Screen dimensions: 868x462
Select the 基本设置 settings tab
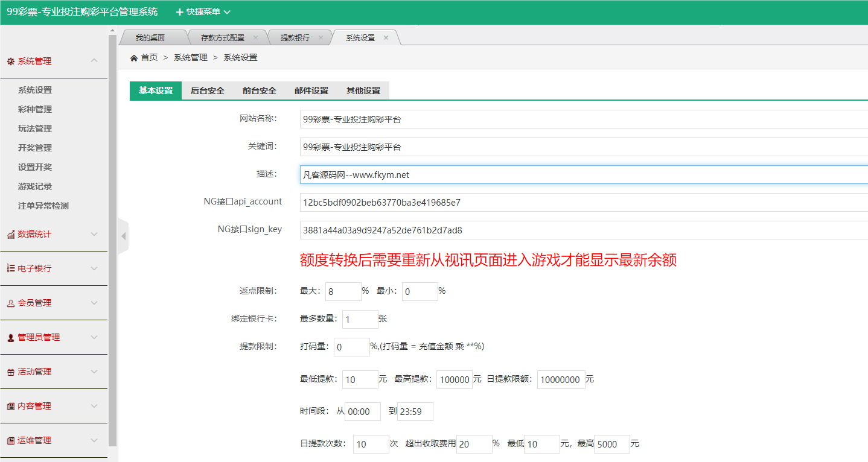point(156,90)
